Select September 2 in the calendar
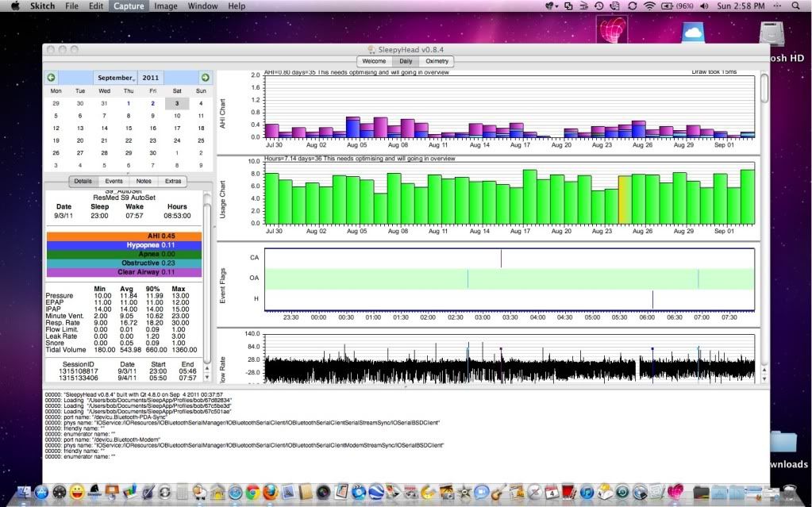This screenshot has height=507, width=812. pos(152,103)
